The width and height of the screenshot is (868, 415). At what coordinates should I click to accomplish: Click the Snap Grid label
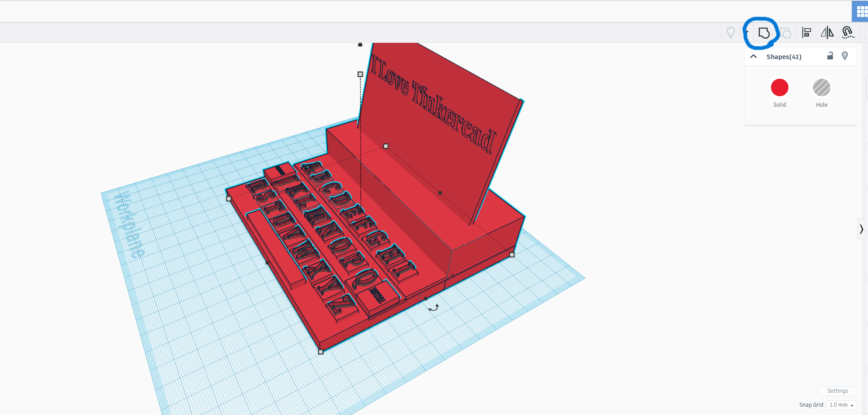(811, 405)
